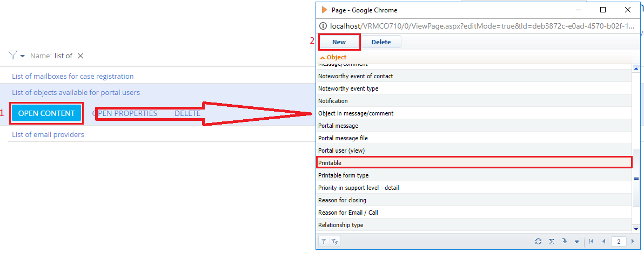Select the Printable row
Image resolution: width=644 pixels, height=253 pixels.
click(x=474, y=163)
